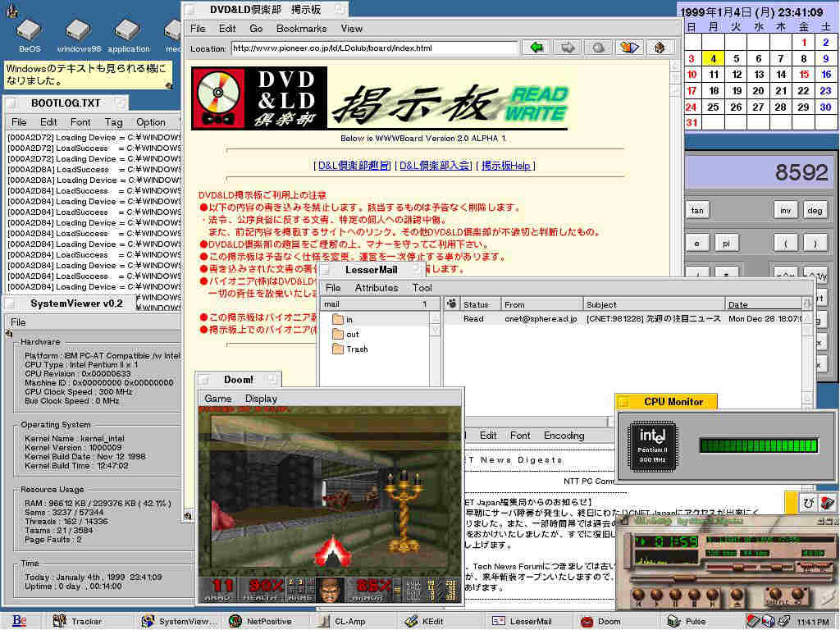Click the 11:41 PM clock in the Deskbar
This screenshot has width=840, height=630.
coord(813,622)
